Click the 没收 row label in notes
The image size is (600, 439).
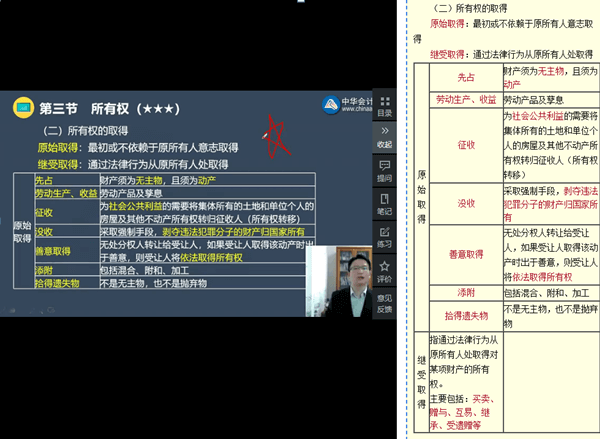(x=465, y=203)
